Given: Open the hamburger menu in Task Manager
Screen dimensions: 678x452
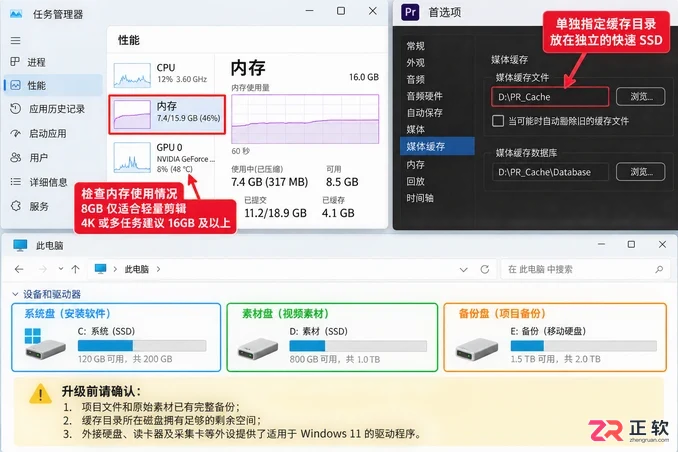Looking at the screenshot, I should (x=16, y=41).
